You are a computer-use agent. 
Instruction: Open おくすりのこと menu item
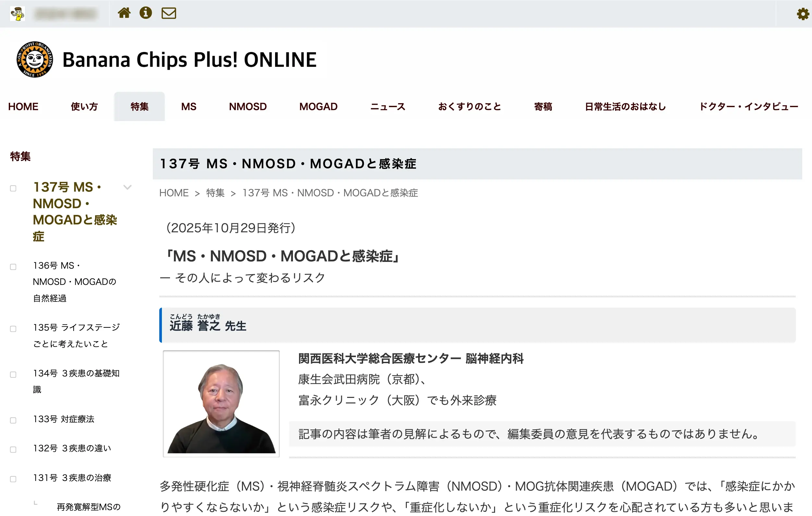[469, 106]
